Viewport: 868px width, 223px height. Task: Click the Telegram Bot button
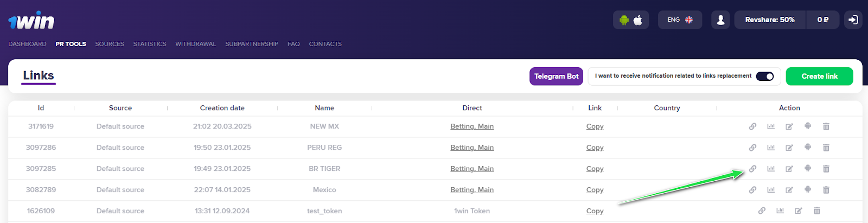click(557, 77)
